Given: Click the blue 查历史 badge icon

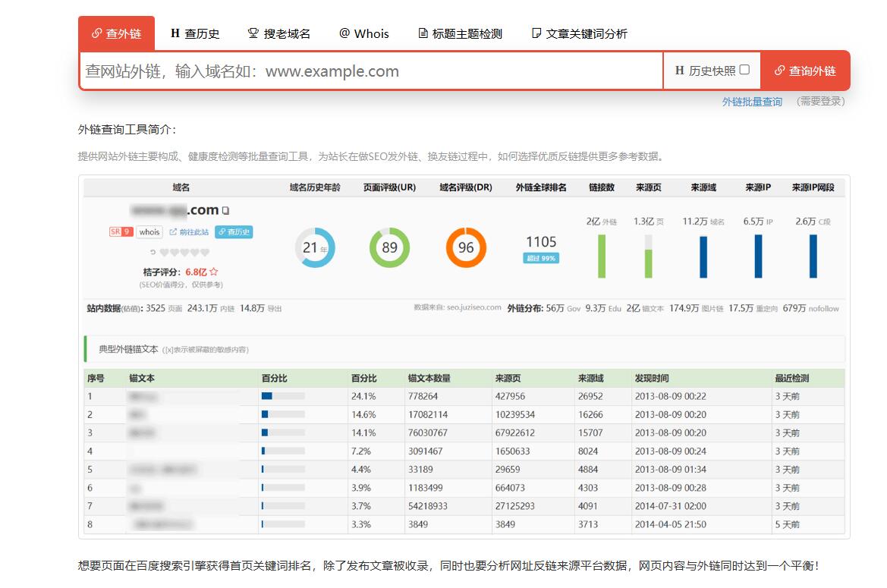Looking at the screenshot, I should 221,231.
